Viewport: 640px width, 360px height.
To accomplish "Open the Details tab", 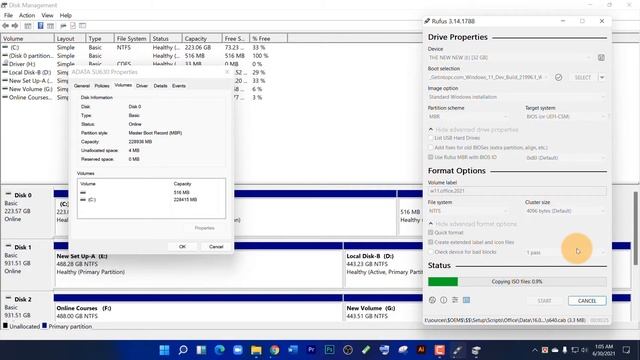I will (160, 86).
